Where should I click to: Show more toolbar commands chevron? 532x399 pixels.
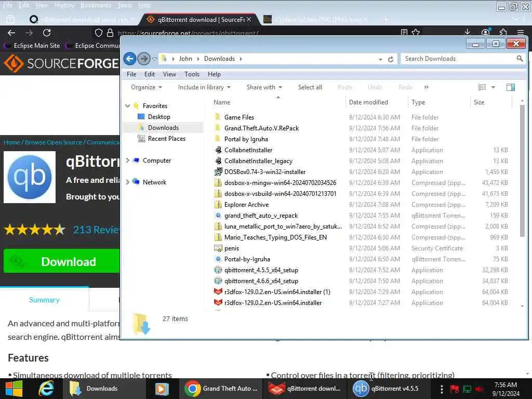[x=426, y=87]
